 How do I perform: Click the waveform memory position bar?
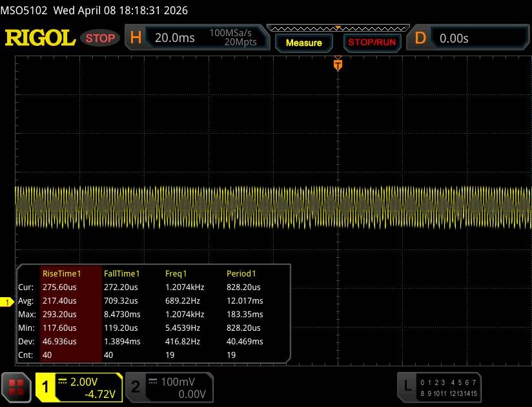337,28
